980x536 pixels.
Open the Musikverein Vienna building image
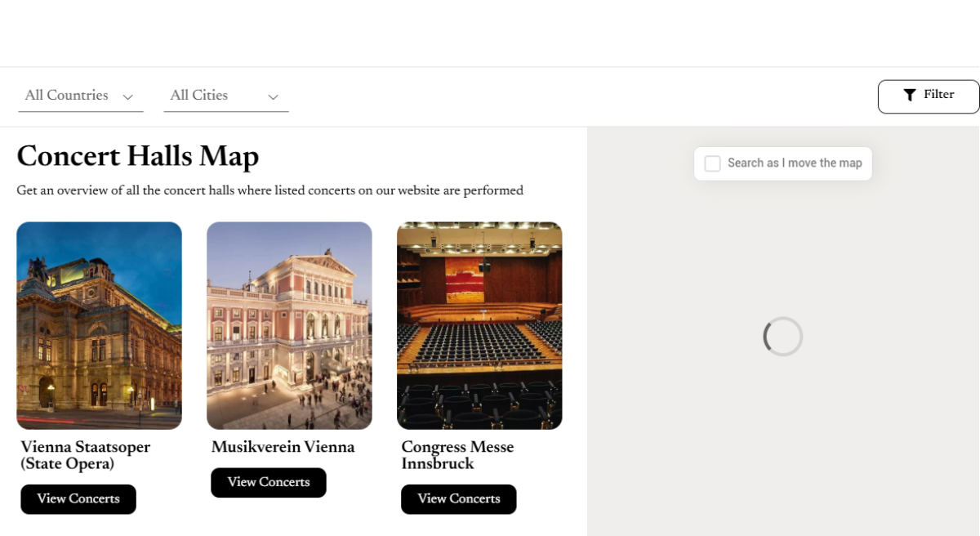tap(289, 325)
